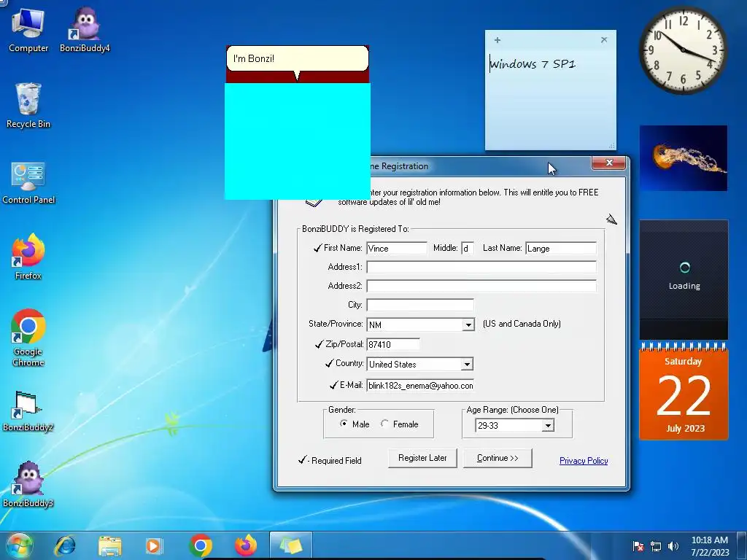Screen dimensions: 747x560
Task: Expand the Country dropdown
Action: click(468, 365)
